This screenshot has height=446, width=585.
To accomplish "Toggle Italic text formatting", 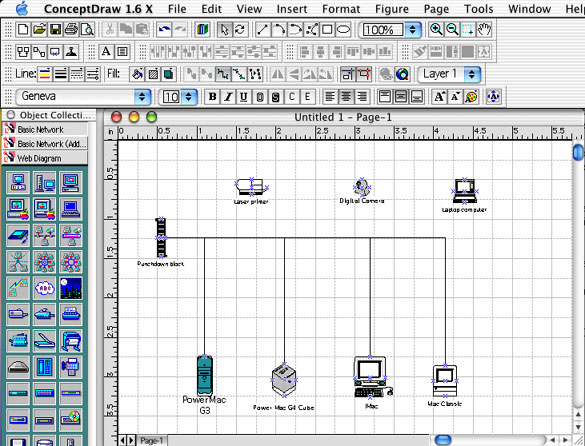I will (228, 97).
